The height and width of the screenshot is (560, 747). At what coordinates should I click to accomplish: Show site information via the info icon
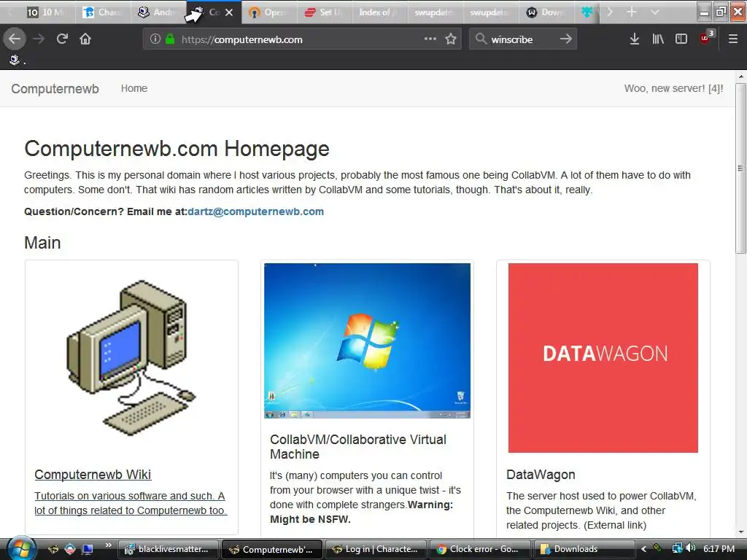(x=155, y=39)
